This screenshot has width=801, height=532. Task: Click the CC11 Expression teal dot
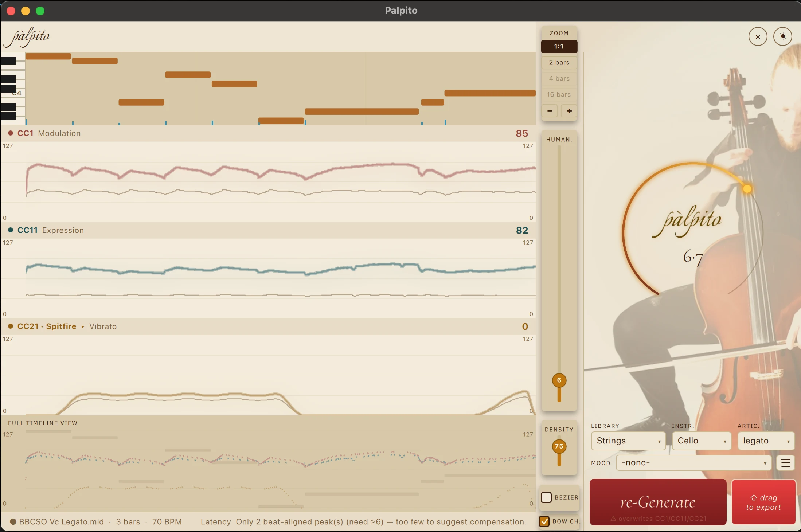point(11,230)
